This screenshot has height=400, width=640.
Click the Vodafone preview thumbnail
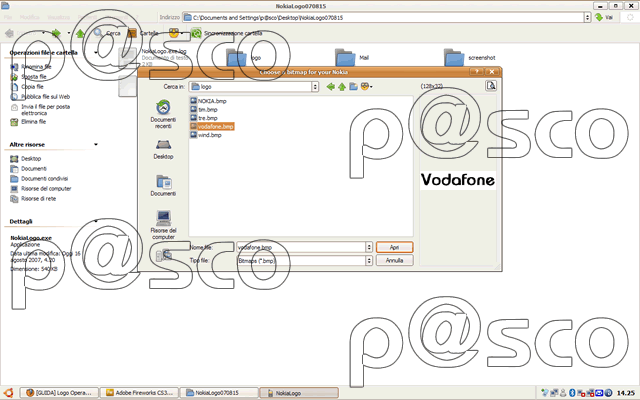click(x=458, y=180)
